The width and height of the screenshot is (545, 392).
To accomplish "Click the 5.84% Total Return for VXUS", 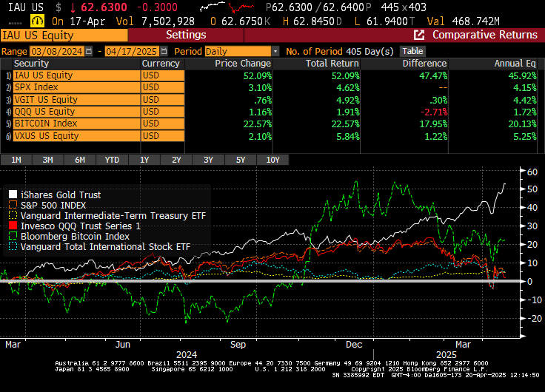I will pos(348,136).
